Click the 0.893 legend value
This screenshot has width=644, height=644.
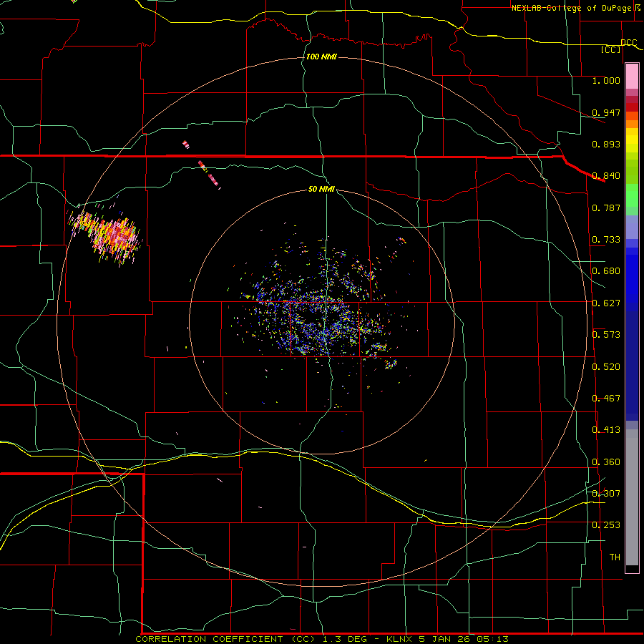pyautogui.click(x=606, y=144)
